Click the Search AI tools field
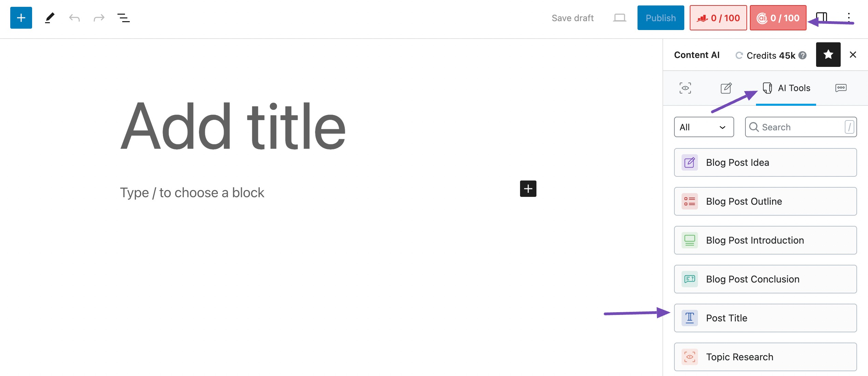This screenshot has width=868, height=376. (x=801, y=127)
